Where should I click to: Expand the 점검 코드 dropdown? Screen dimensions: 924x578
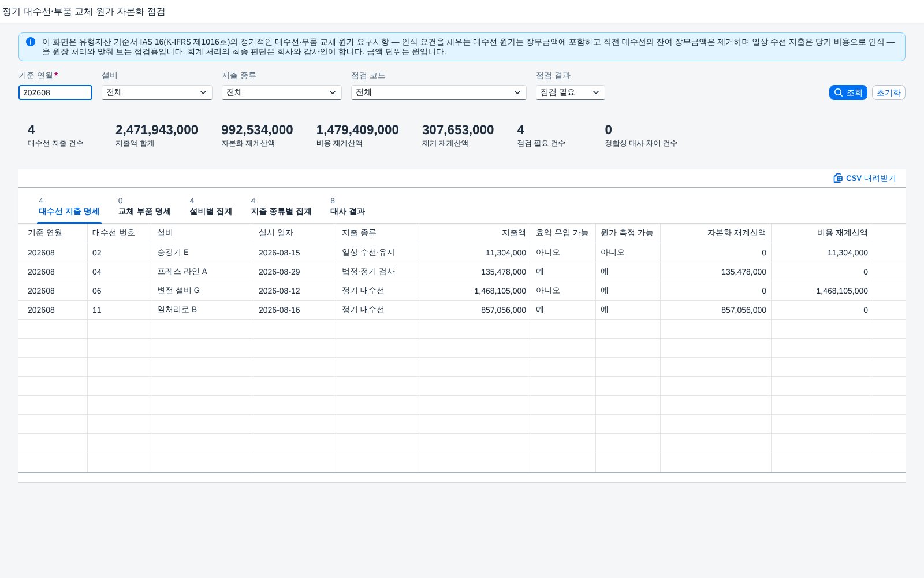pos(439,92)
